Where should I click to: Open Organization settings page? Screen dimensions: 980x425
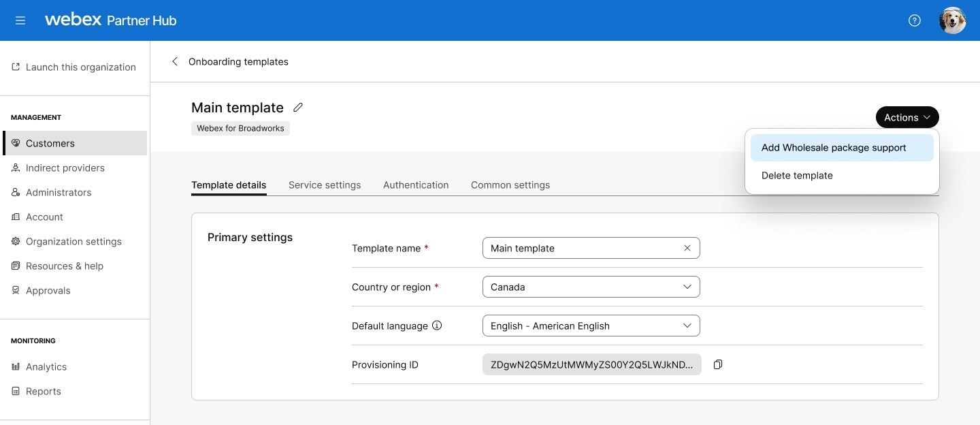pyautogui.click(x=75, y=241)
